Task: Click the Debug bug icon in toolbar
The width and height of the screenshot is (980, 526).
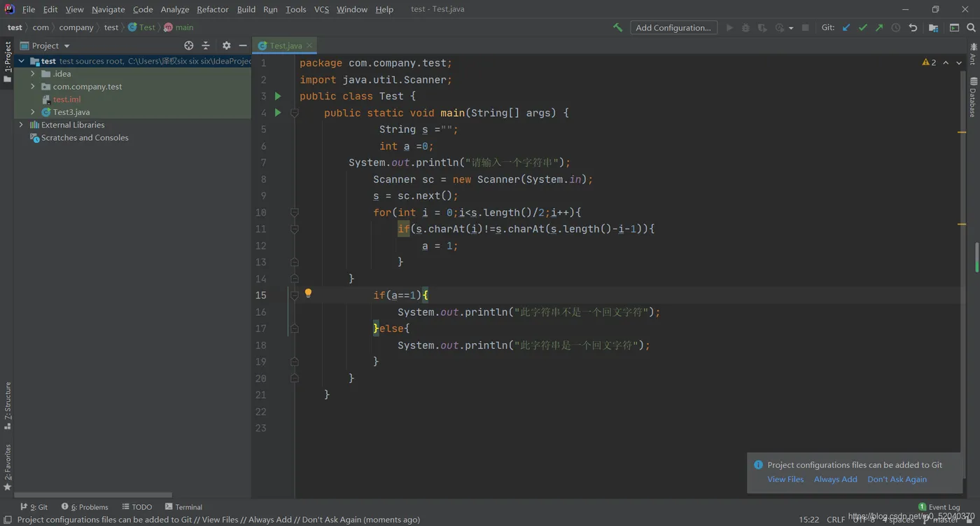Action: click(x=745, y=27)
